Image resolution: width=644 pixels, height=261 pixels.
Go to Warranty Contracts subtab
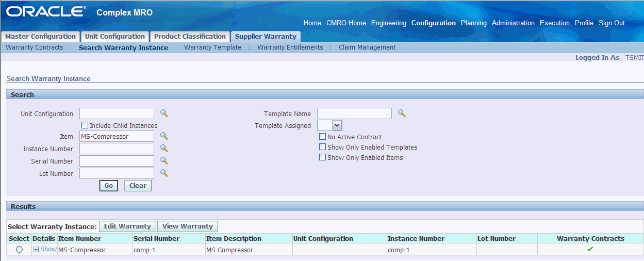[x=35, y=47]
